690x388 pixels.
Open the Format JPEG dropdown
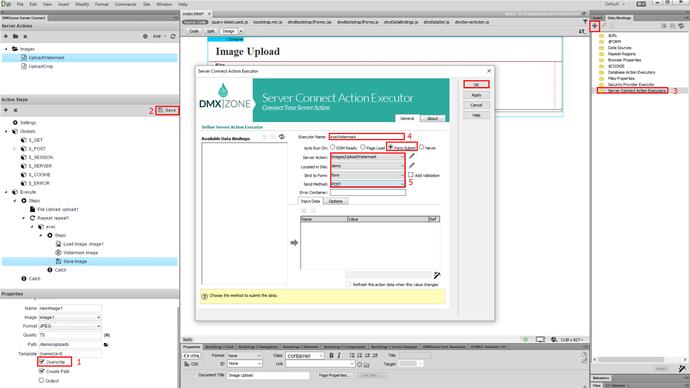point(70,326)
